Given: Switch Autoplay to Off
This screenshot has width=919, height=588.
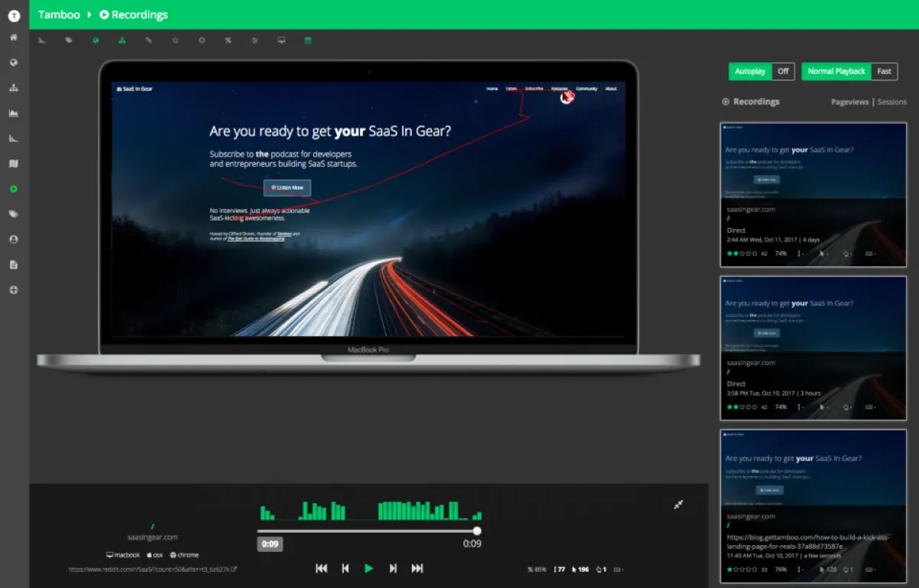Looking at the screenshot, I should click(x=783, y=71).
